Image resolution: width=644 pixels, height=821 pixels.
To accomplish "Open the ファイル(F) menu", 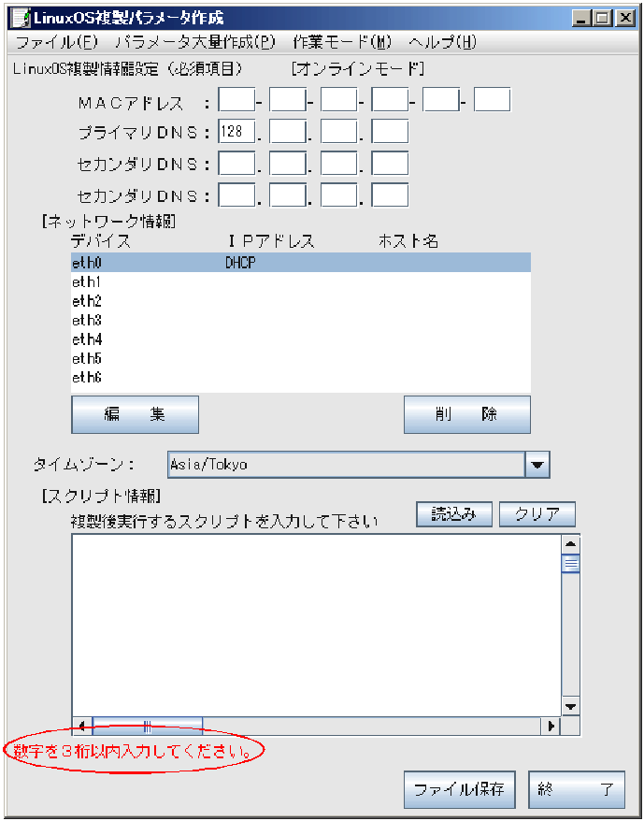I will [x=56, y=42].
